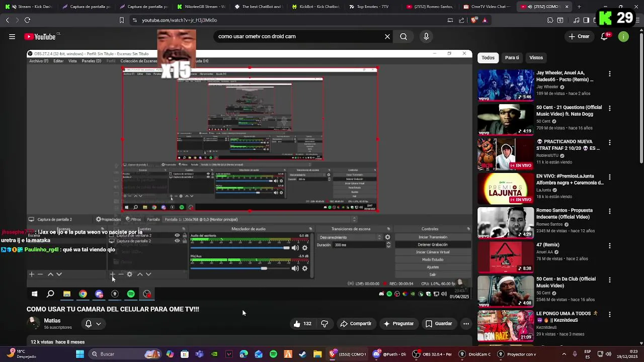Image resolution: width=644 pixels, height=362 pixels.
Task: Open File Explorer from the Windows taskbar
Action: 317,354
